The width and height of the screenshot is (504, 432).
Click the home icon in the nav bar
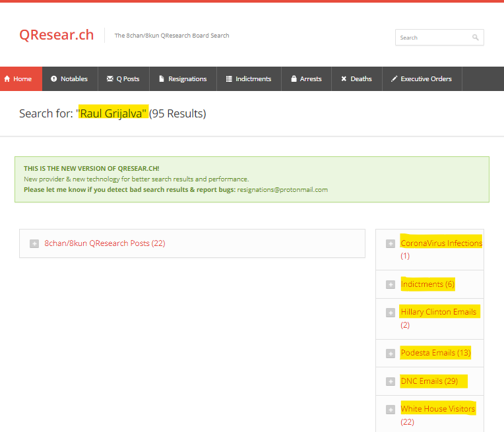[x=7, y=78]
